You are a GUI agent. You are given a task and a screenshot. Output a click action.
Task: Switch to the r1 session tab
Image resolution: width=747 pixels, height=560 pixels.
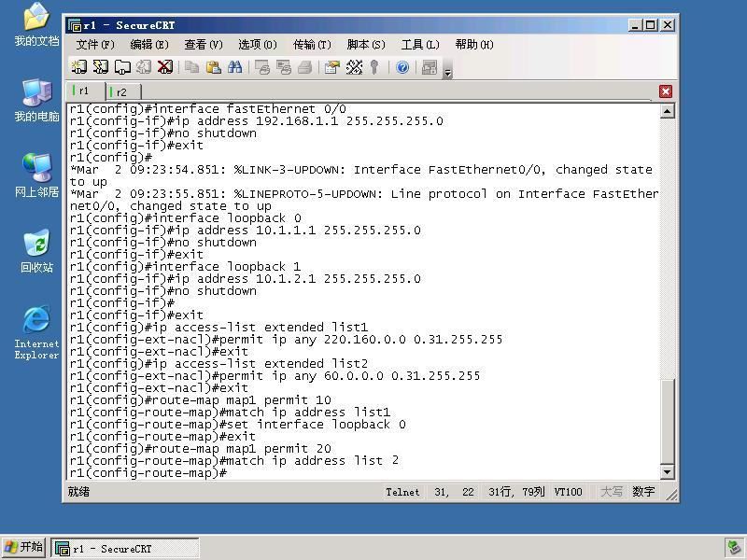coord(86,91)
